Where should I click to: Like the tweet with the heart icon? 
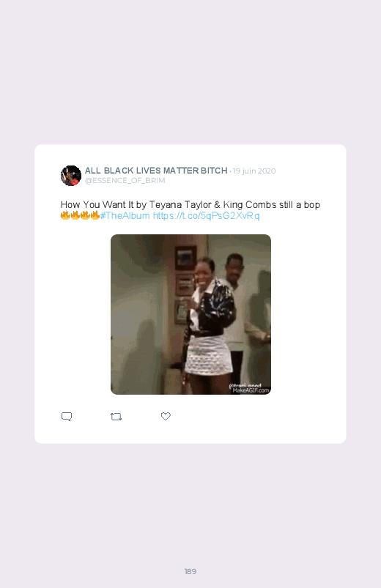tap(166, 416)
